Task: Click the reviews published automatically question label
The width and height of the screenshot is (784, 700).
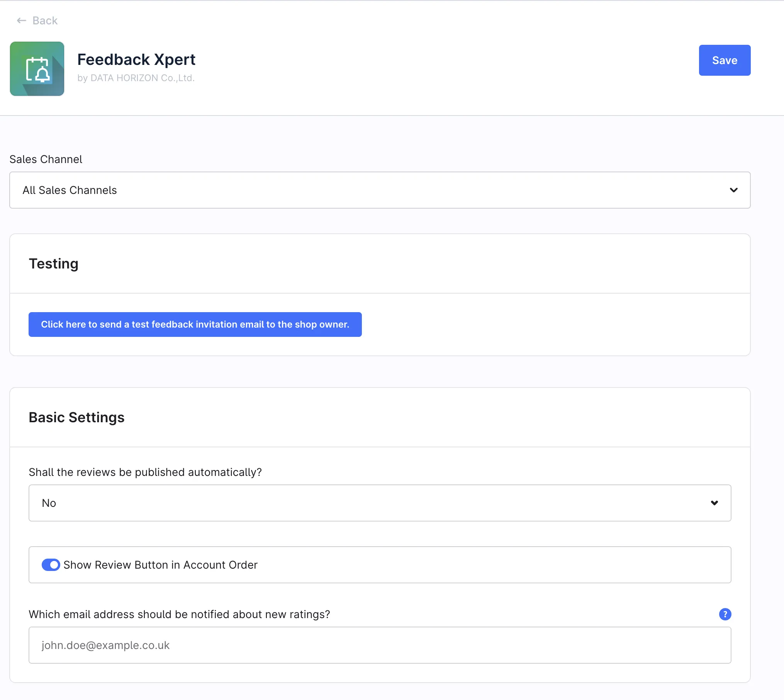Action: 145,472
